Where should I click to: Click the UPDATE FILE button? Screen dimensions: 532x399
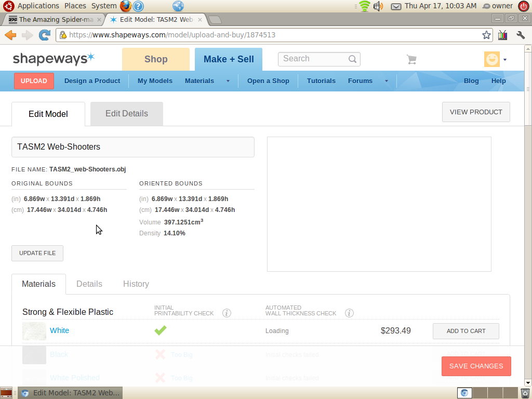coord(37,253)
